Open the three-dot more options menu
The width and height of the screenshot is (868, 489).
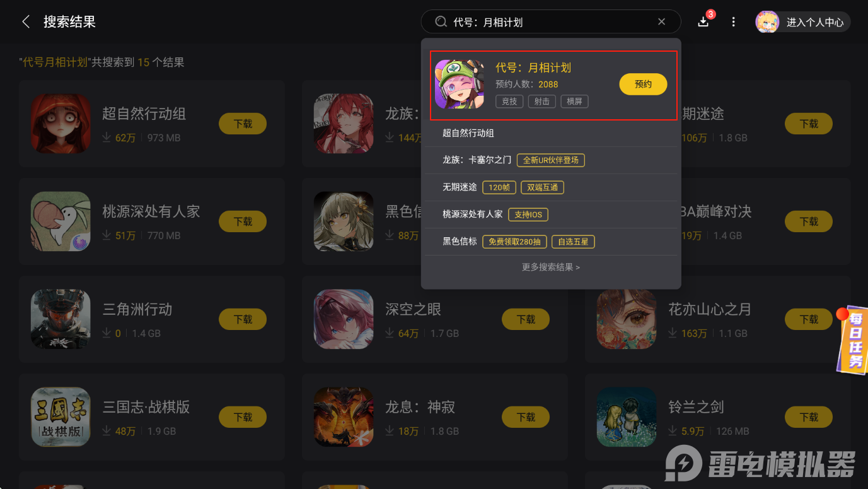coord(733,22)
